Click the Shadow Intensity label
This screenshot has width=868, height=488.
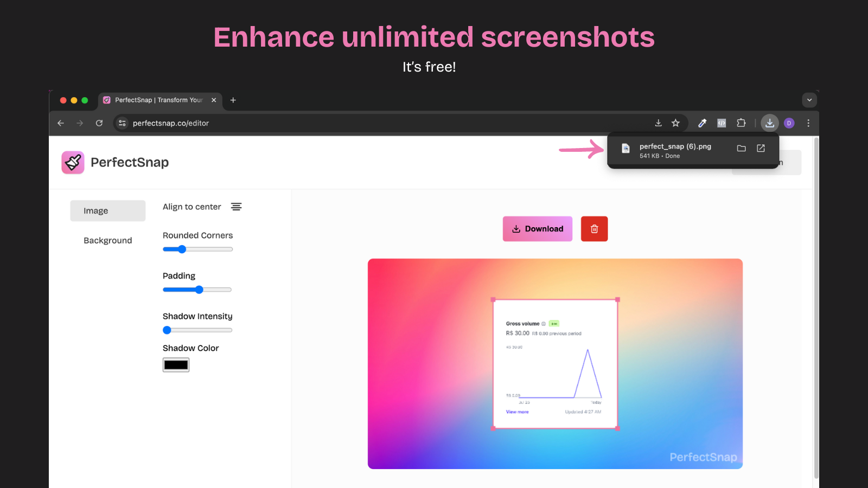(x=197, y=316)
